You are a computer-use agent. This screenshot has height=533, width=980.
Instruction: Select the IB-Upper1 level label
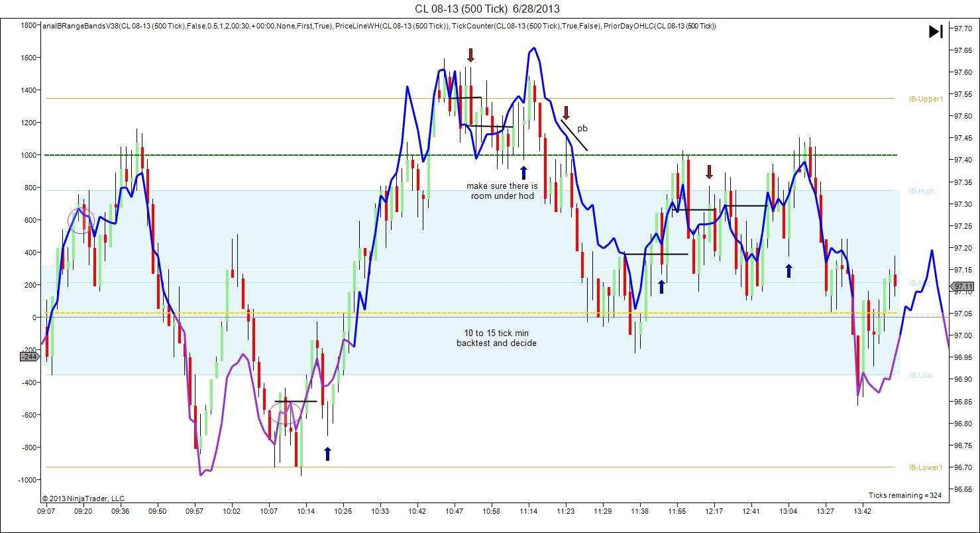[926, 99]
